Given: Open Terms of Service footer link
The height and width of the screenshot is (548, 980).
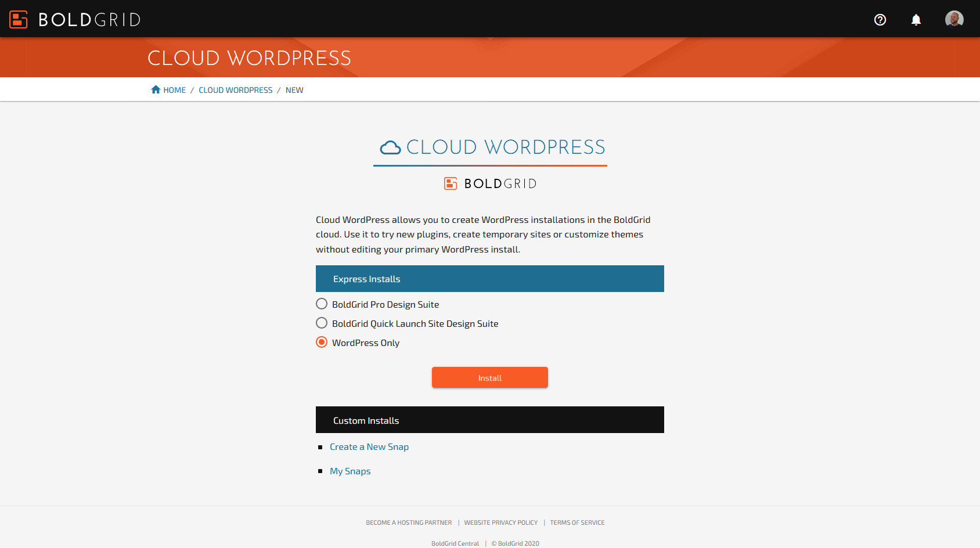Looking at the screenshot, I should click(x=577, y=522).
